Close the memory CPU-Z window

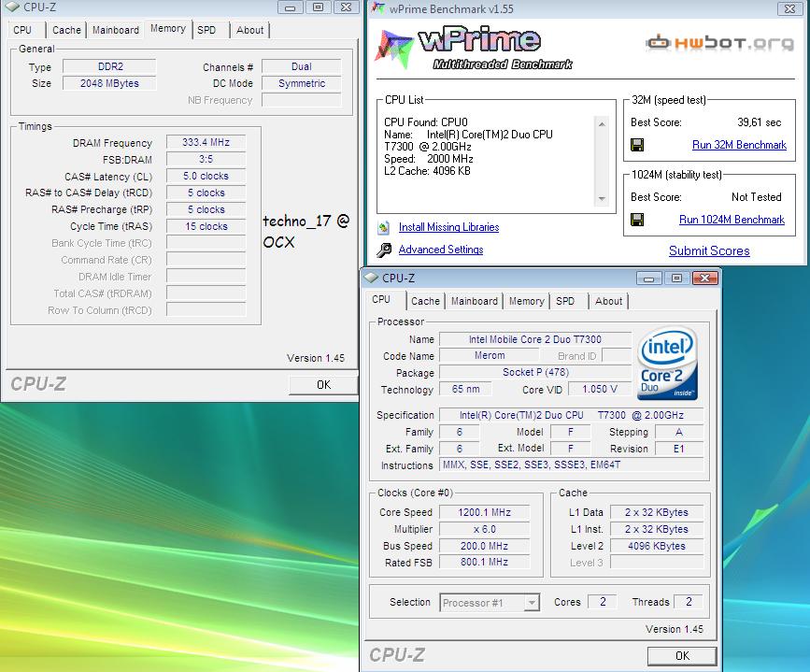346,7
